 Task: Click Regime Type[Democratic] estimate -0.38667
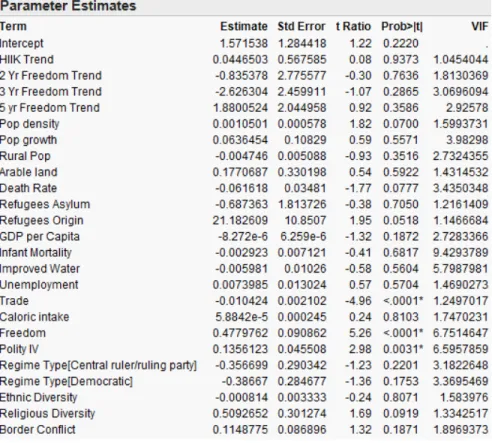point(245,381)
